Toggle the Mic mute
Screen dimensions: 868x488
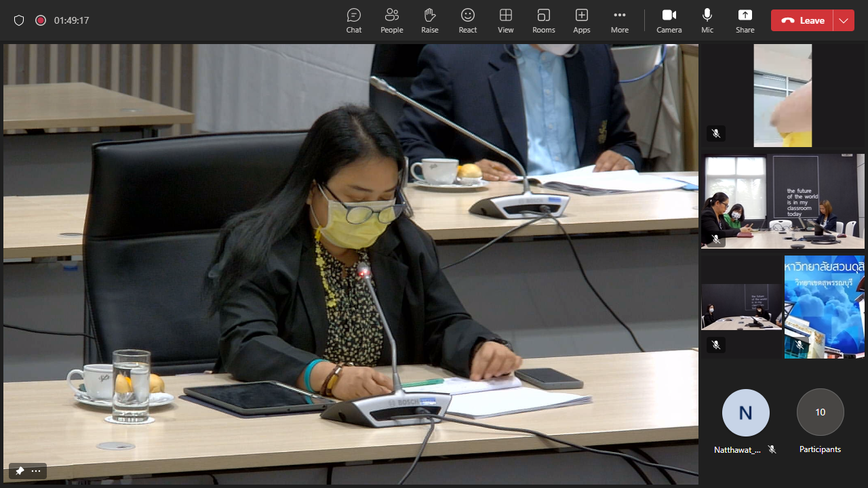click(707, 20)
